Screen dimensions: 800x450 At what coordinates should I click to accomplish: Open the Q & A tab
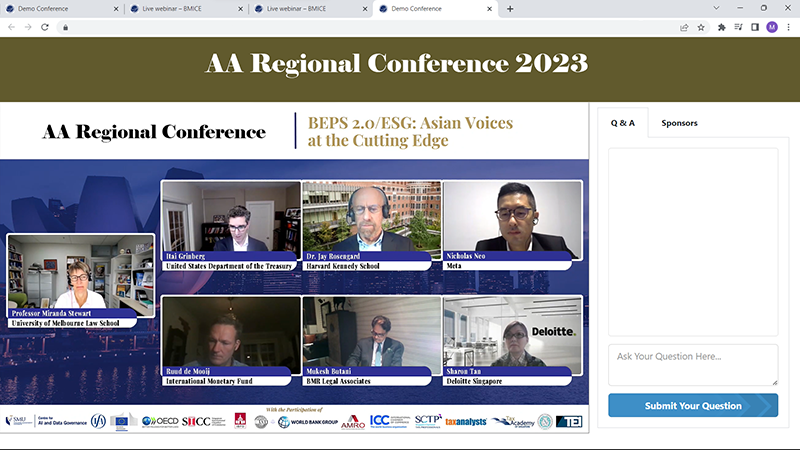coord(622,123)
